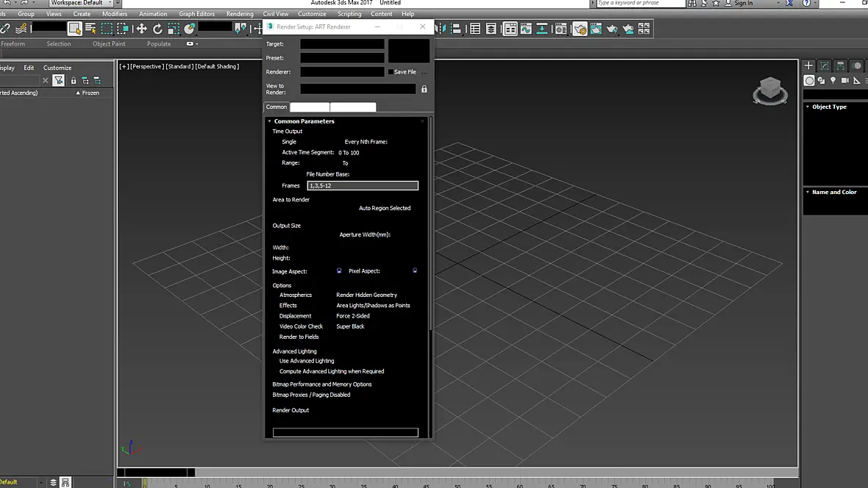Image resolution: width=868 pixels, height=488 pixels.
Task: Switch to Modify command panel
Action: (825, 65)
